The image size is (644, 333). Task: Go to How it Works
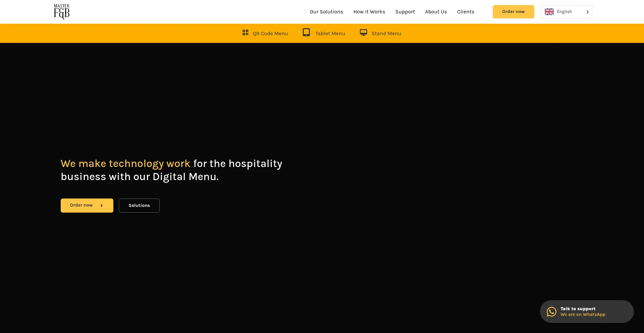369,12
